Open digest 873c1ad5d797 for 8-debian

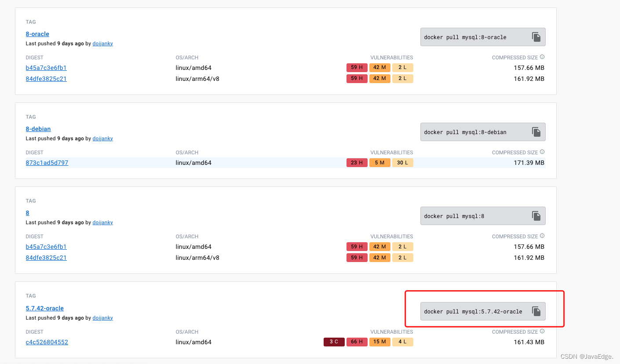coord(47,163)
